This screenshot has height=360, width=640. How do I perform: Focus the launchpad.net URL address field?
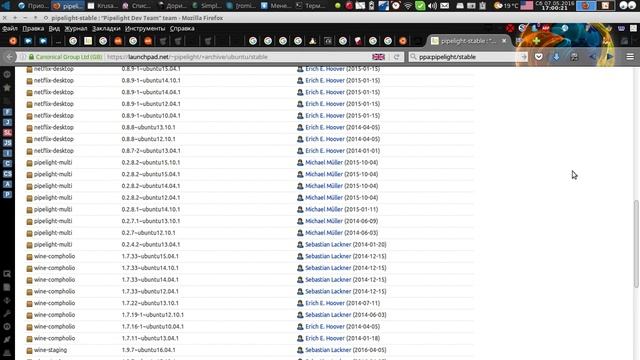pyautogui.click(x=237, y=57)
